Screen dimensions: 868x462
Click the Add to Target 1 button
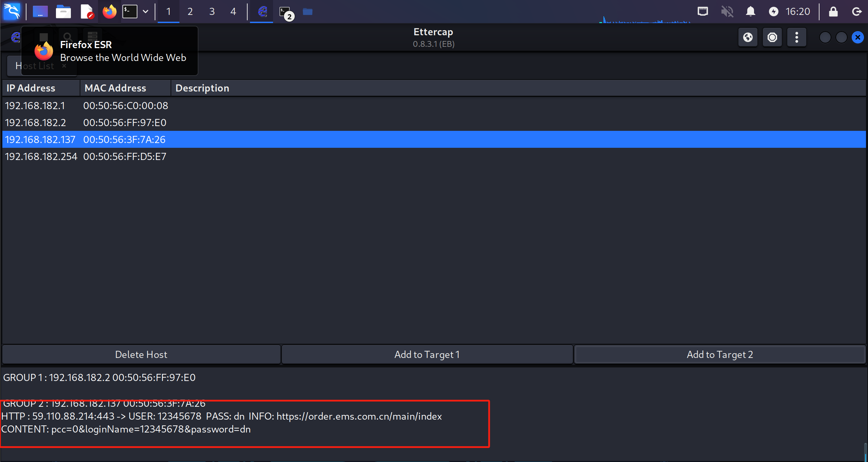(427, 355)
